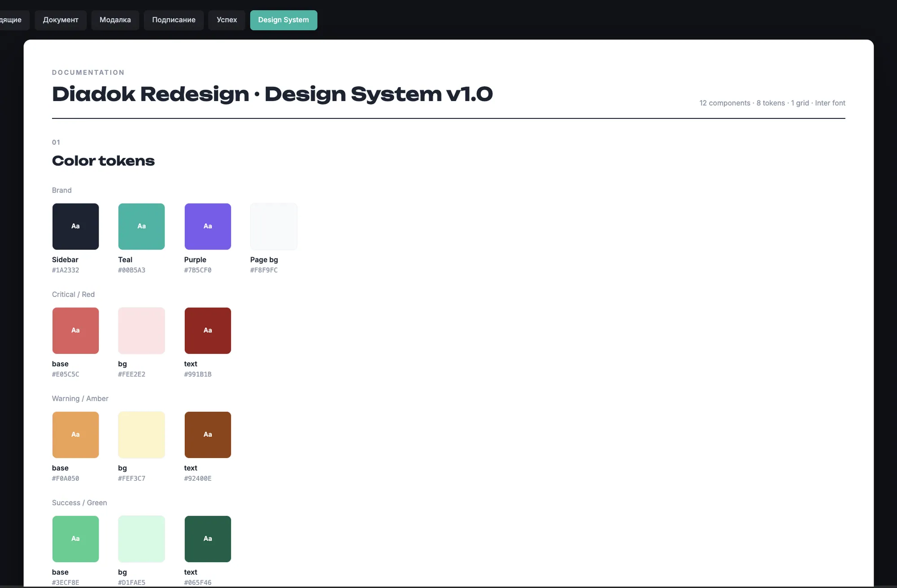Viewport: 897px width, 588px height.
Task: Switch to the Модалка tab
Action: pyautogui.click(x=115, y=20)
